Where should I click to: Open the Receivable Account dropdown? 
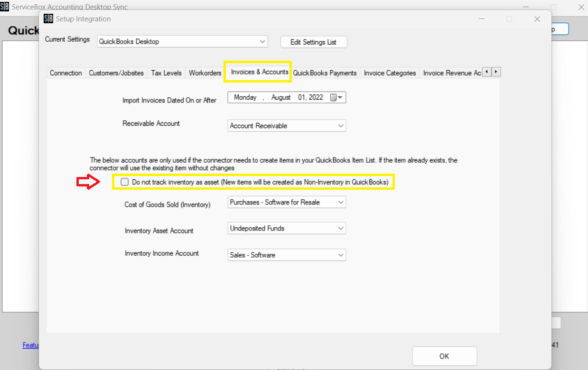(x=287, y=126)
